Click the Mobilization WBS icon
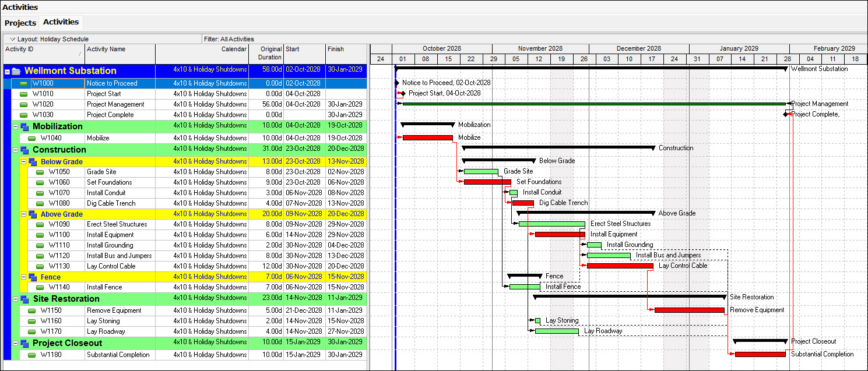This screenshot has width=868, height=371. click(24, 127)
